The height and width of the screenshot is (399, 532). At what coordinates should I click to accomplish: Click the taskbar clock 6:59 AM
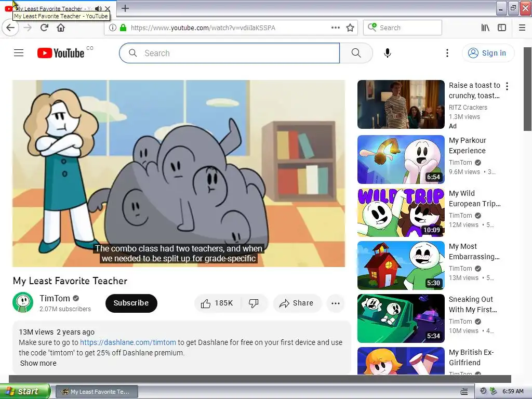[513, 391]
